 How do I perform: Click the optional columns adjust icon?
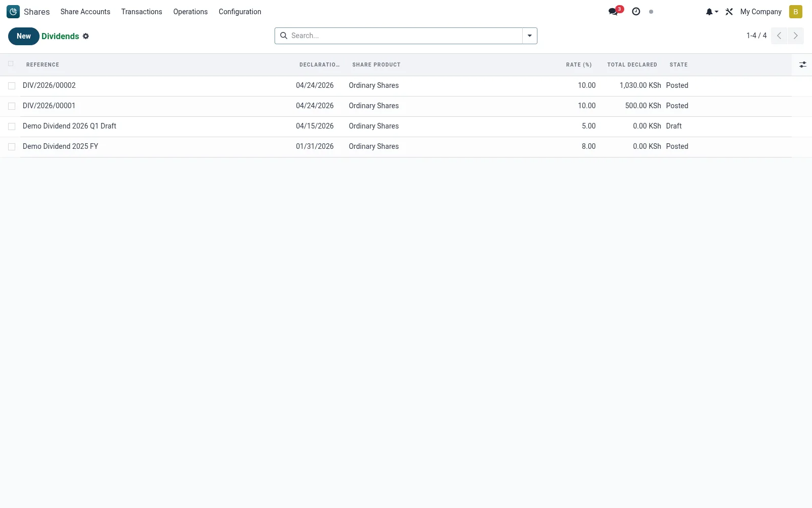tap(802, 65)
